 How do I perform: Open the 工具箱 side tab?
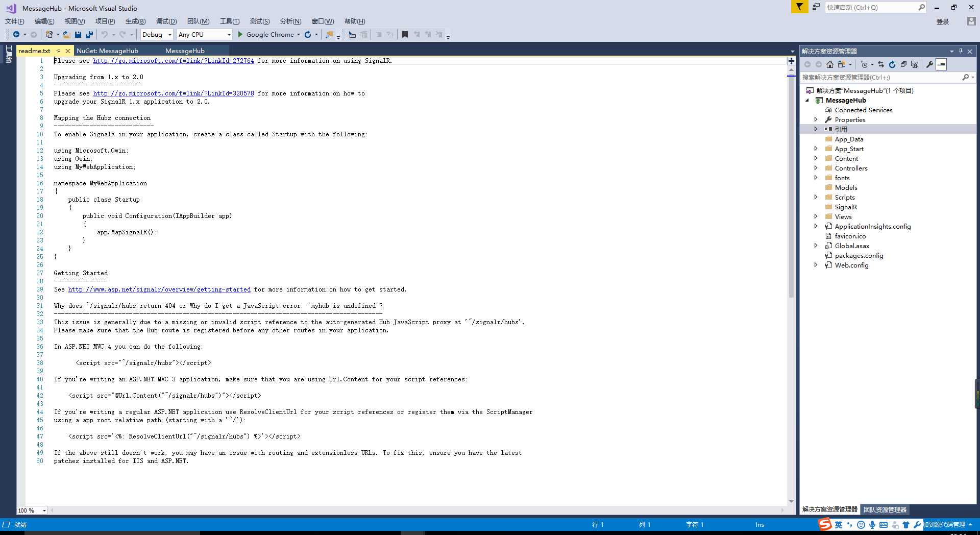tap(8, 54)
